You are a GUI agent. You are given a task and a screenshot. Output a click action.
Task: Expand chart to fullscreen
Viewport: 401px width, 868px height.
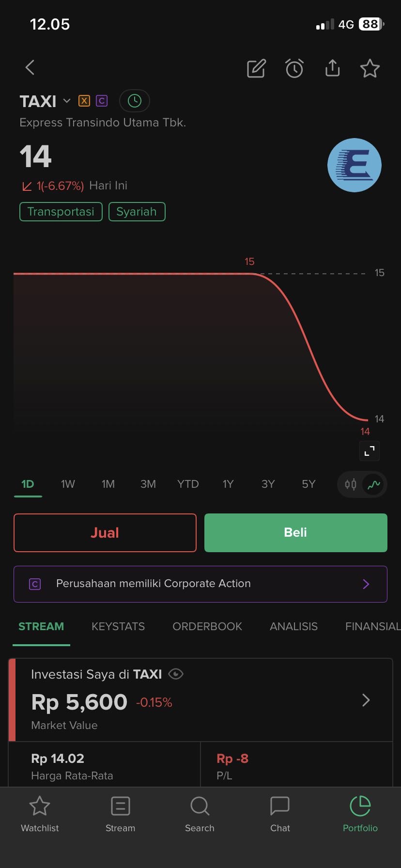(370, 451)
